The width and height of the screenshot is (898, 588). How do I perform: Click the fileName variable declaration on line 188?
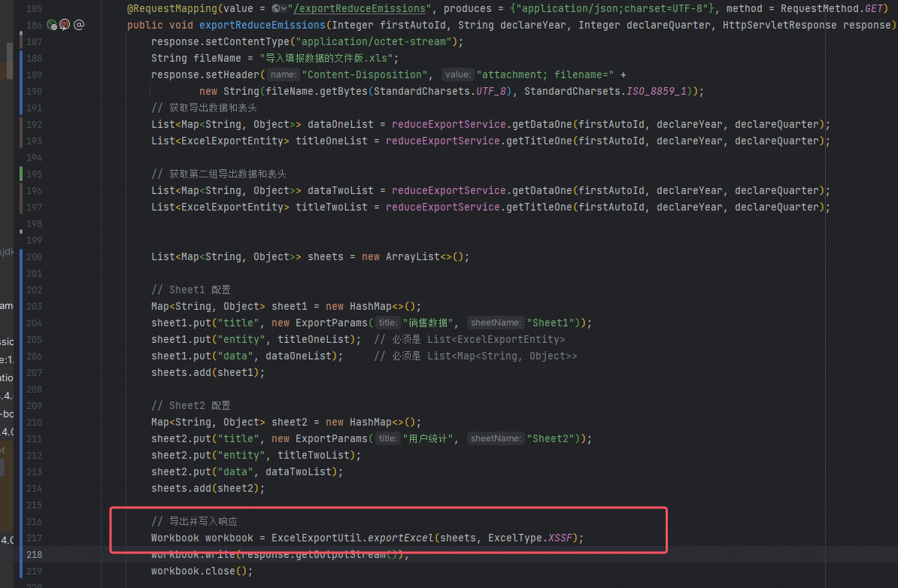point(217,59)
